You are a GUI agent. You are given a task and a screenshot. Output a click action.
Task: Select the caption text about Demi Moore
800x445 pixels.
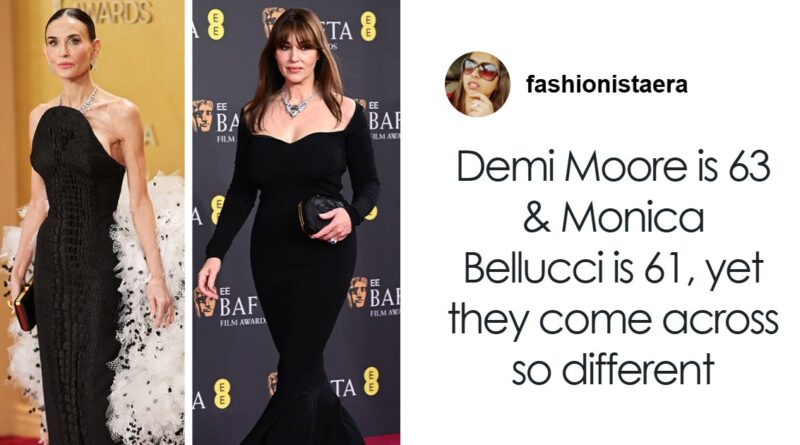613,268
